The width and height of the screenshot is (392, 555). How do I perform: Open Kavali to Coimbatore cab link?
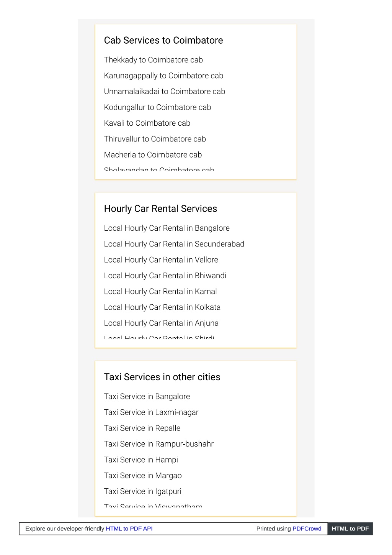click(147, 123)
